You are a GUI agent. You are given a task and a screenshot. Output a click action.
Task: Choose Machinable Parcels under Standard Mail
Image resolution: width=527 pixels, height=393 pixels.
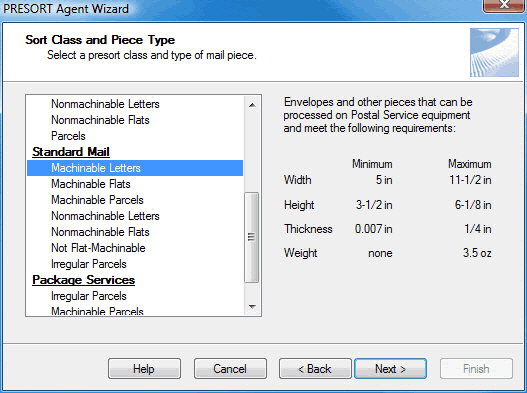tap(135, 200)
